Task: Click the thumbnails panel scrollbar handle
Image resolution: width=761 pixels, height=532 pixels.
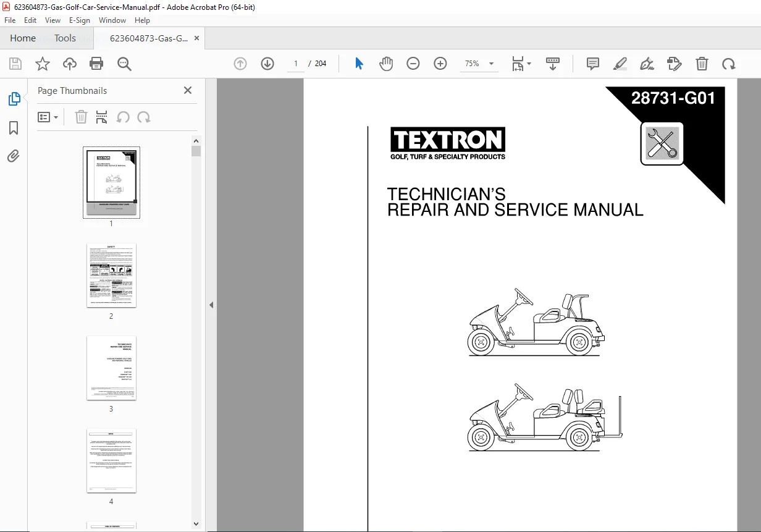Action: tap(196, 151)
